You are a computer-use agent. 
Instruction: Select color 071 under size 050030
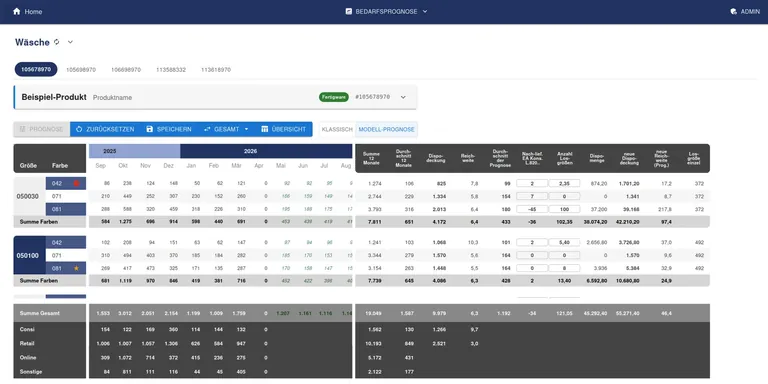66,196
